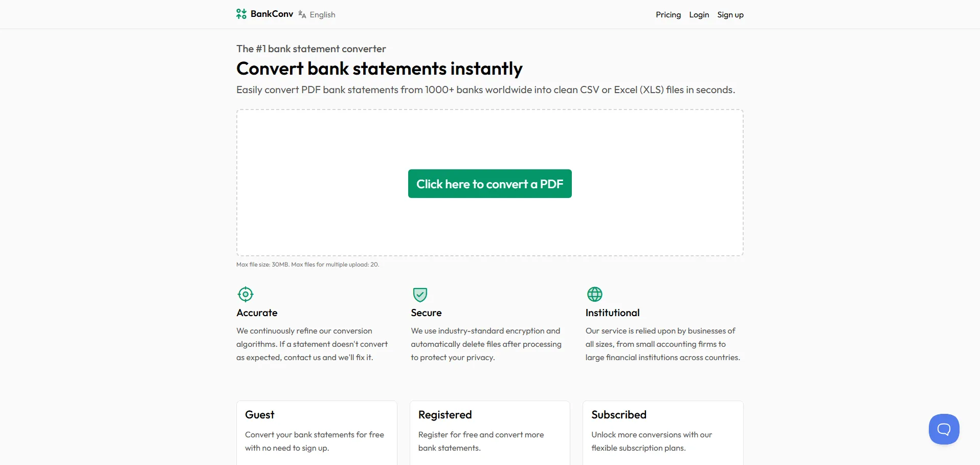Click the Institutional globe icon
Image resolution: width=980 pixels, height=465 pixels.
[x=594, y=294]
